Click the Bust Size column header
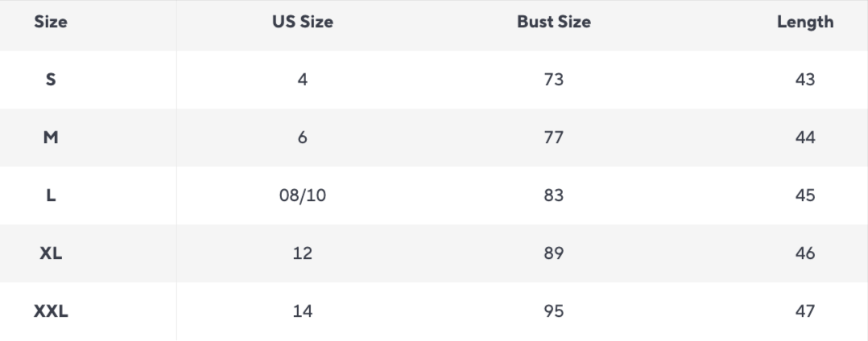 [x=553, y=23]
